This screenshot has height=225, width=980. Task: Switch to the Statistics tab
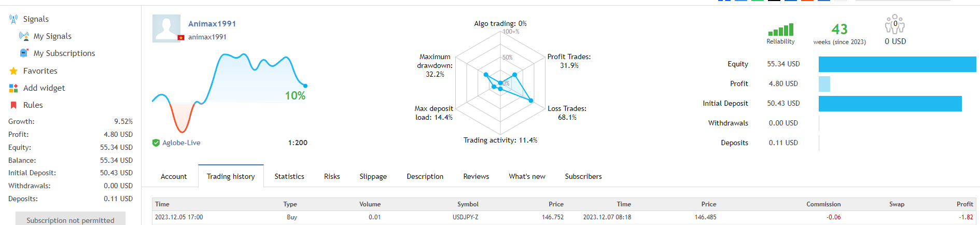tap(289, 176)
